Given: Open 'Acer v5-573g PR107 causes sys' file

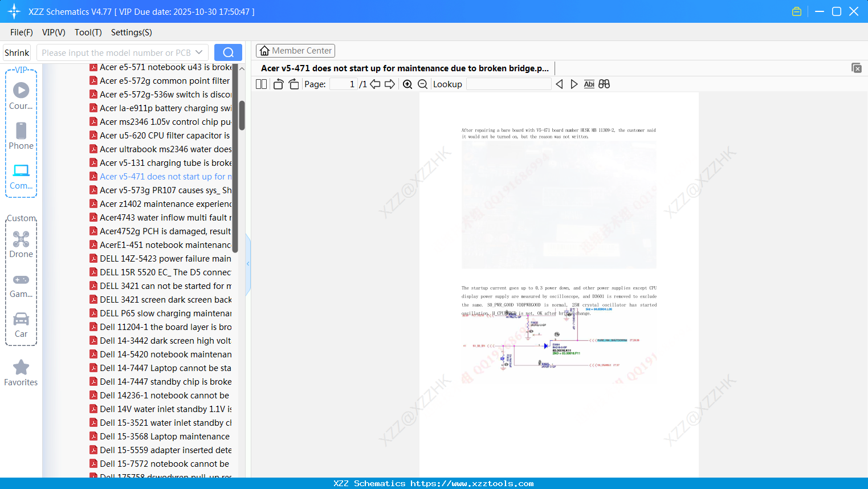Looking at the screenshot, I should click(x=161, y=190).
